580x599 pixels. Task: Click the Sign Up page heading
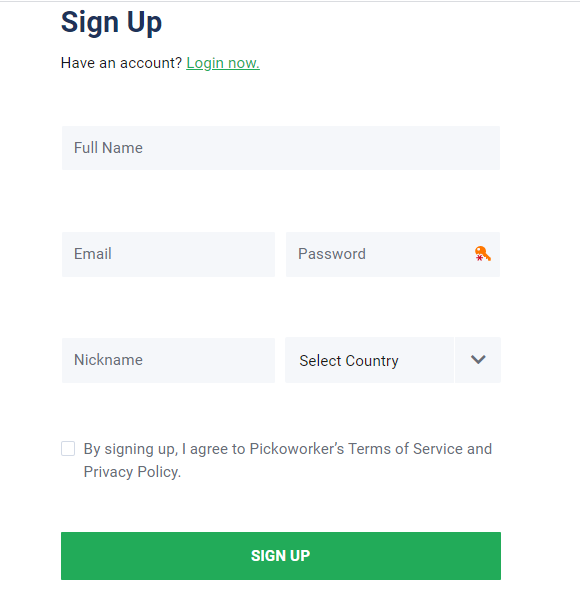(112, 23)
